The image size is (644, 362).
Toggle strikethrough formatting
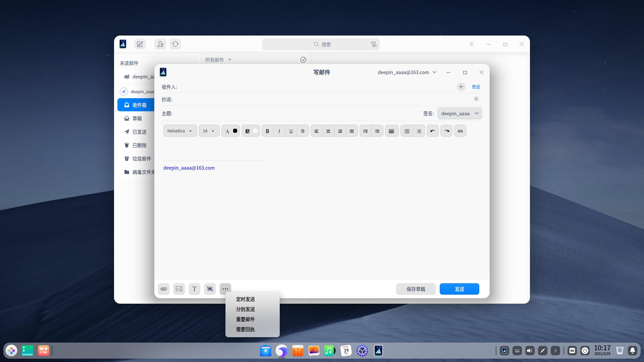pos(303,131)
